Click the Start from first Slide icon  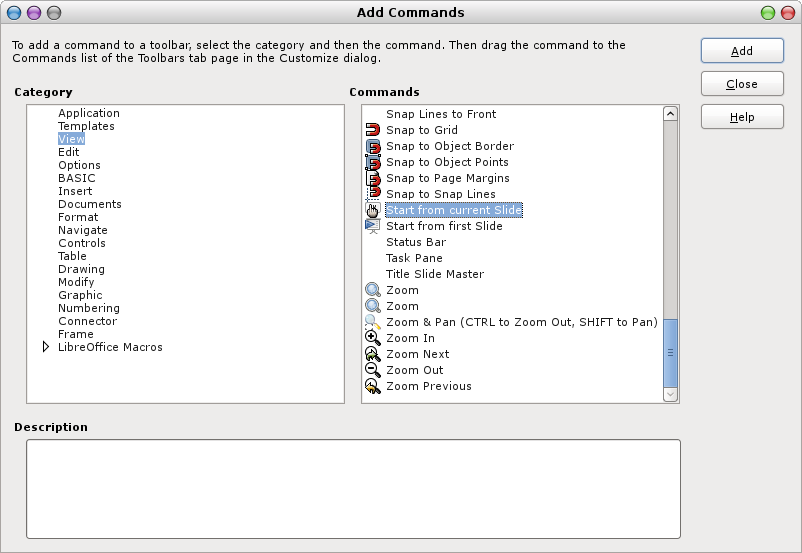click(373, 226)
